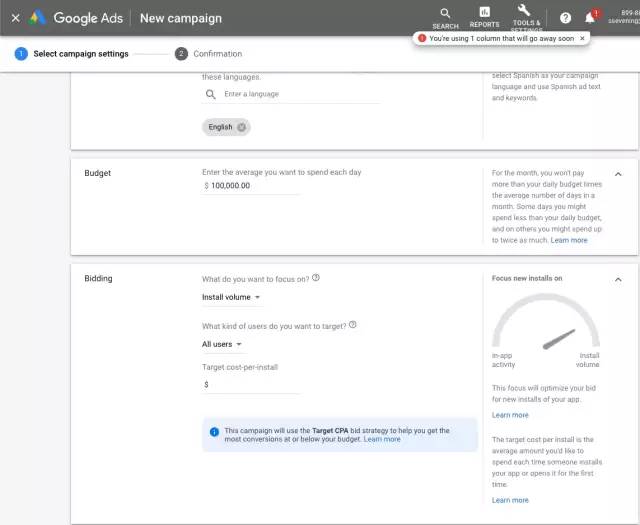The height and width of the screenshot is (525, 640).
Task: Open the focus help question icon
Action: pos(316,278)
